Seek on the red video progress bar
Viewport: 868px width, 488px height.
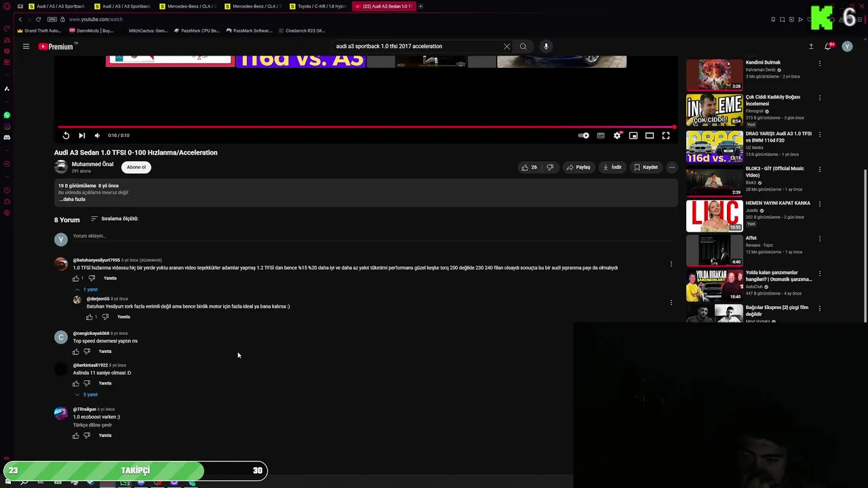point(366,127)
